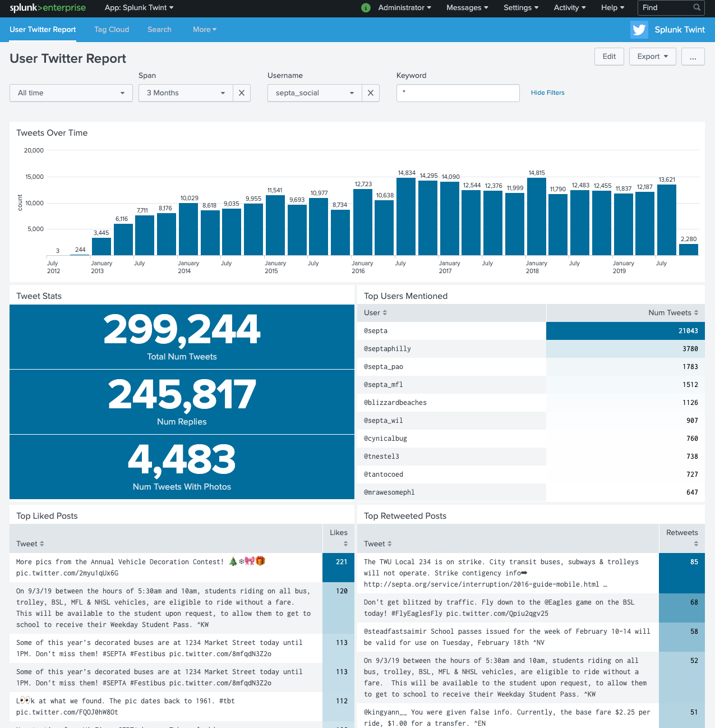This screenshot has height=728, width=715.
Task: Open the Search tab
Action: (x=159, y=30)
